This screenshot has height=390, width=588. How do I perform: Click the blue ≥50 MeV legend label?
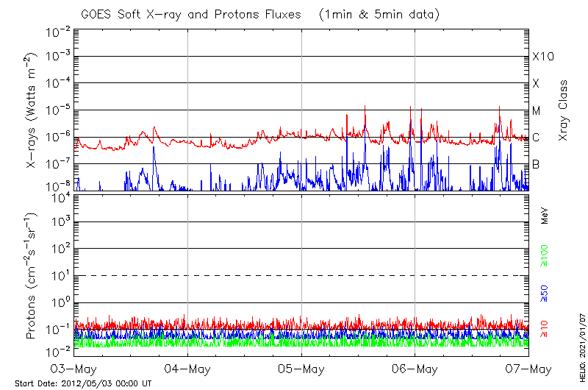pos(545,291)
